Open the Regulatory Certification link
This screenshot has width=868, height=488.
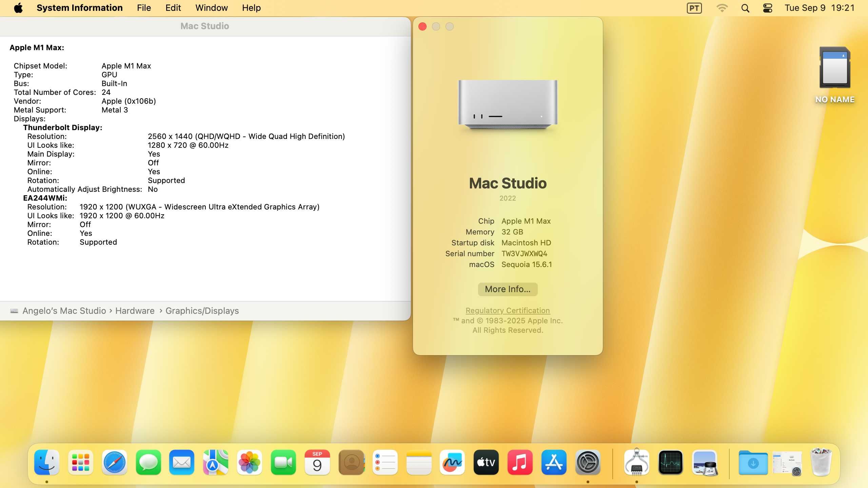click(508, 310)
